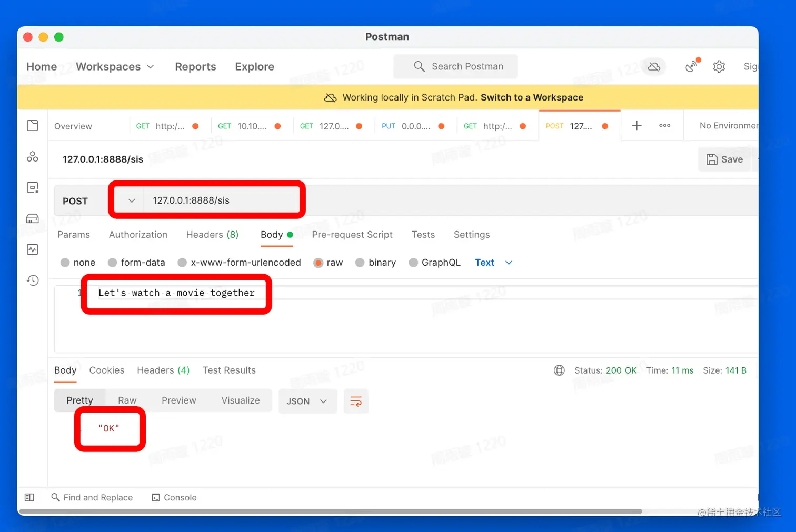796x532 pixels.
Task: Open the request Headers (8) tab
Action: pyautogui.click(x=212, y=235)
